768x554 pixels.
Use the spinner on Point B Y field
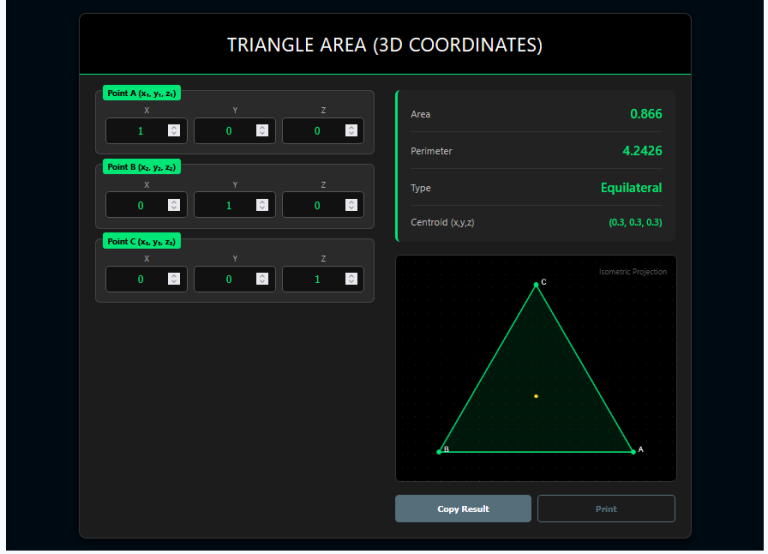(262, 205)
